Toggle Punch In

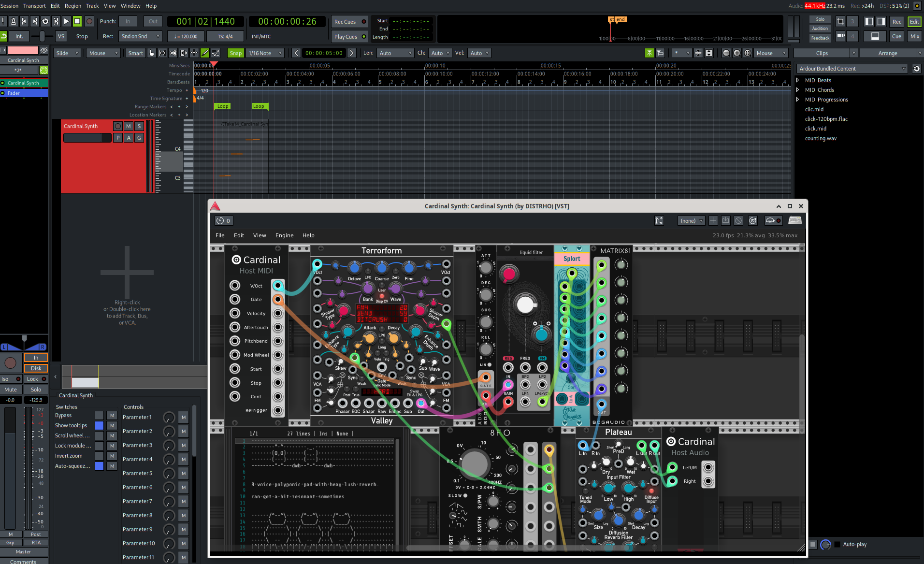(128, 21)
